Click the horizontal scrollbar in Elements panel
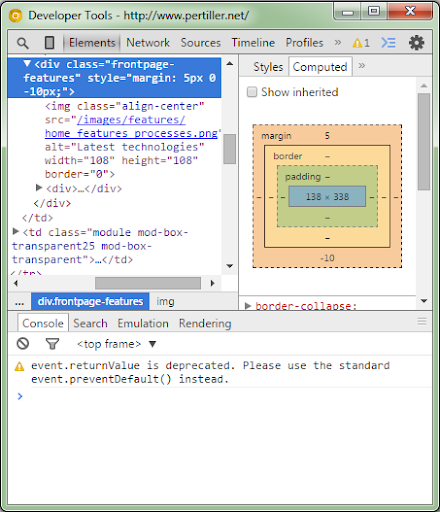 [148, 283]
